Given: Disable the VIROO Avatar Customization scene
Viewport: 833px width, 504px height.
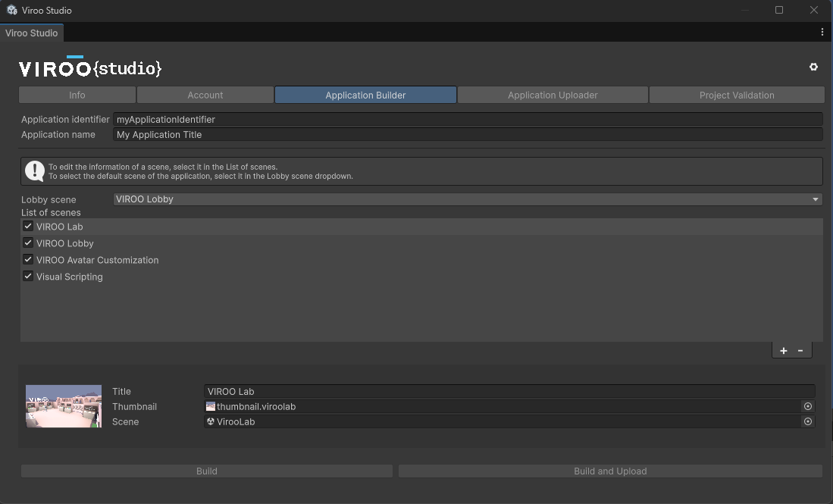Looking at the screenshot, I should coord(27,259).
